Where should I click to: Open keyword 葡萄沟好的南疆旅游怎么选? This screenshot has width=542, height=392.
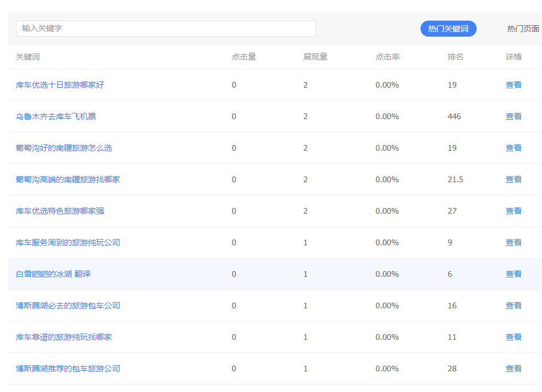pyautogui.click(x=64, y=148)
